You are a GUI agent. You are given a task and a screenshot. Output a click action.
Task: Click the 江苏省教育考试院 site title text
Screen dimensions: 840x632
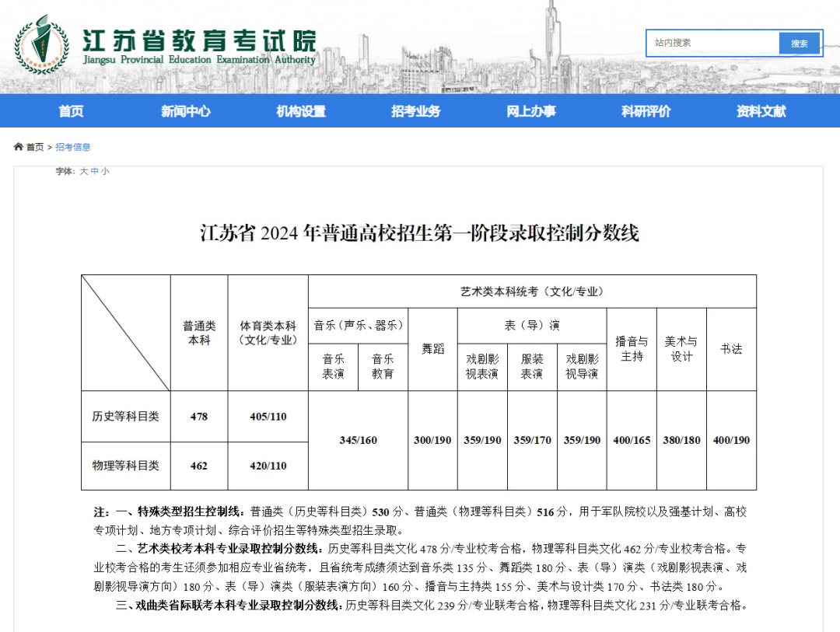[x=199, y=40]
